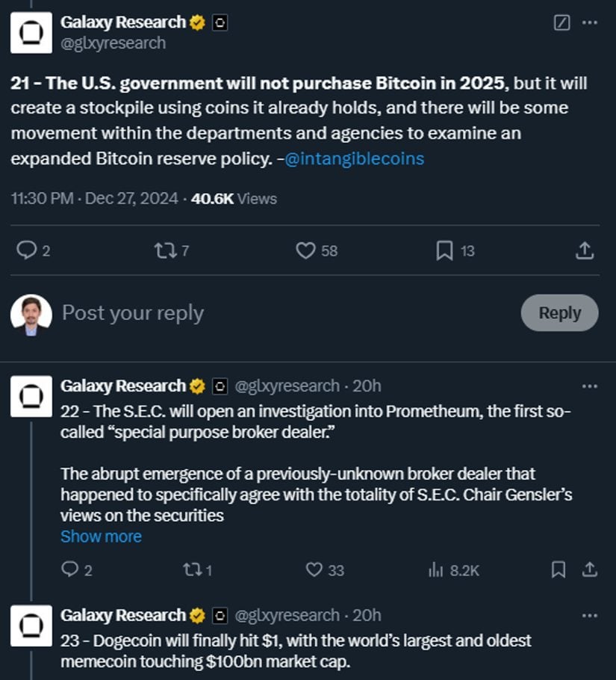616x680 pixels.
Task: Reply to post 22 about Prometheum
Action: coord(69,570)
